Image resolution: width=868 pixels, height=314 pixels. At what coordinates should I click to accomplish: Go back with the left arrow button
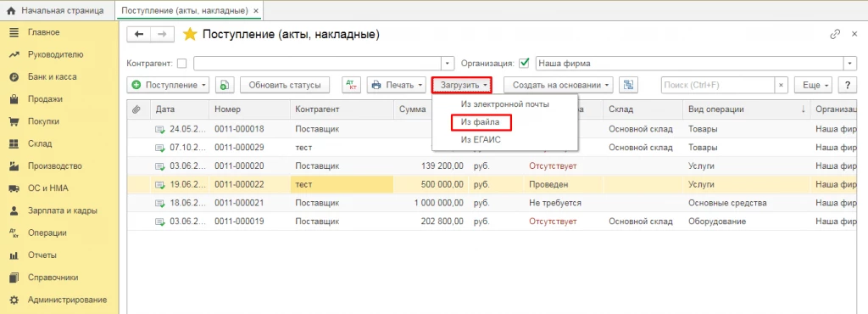click(139, 34)
